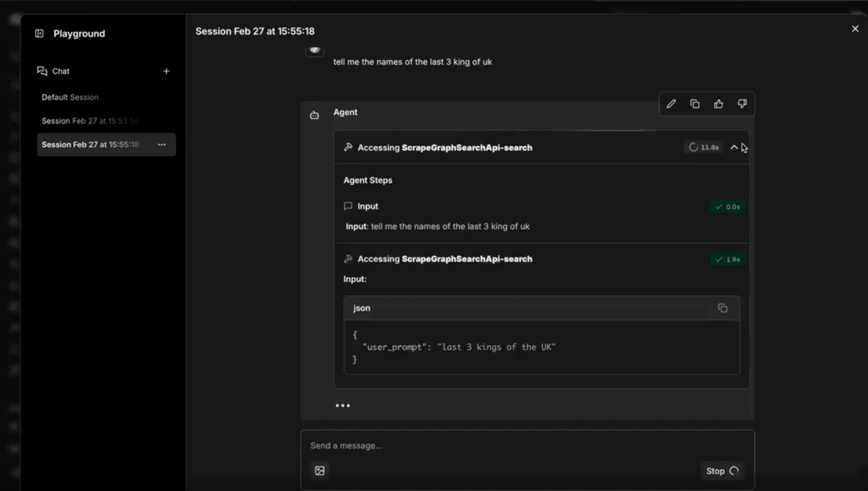Screen dimensions: 868x491
Task: Click the agent avatar icon
Action: 314,114
